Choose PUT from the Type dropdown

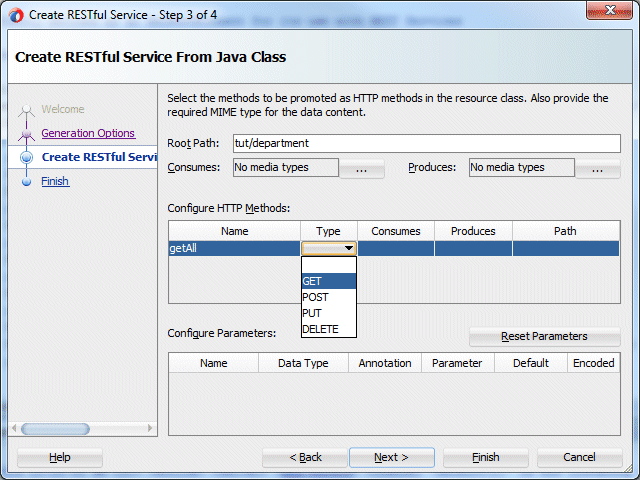[329, 313]
